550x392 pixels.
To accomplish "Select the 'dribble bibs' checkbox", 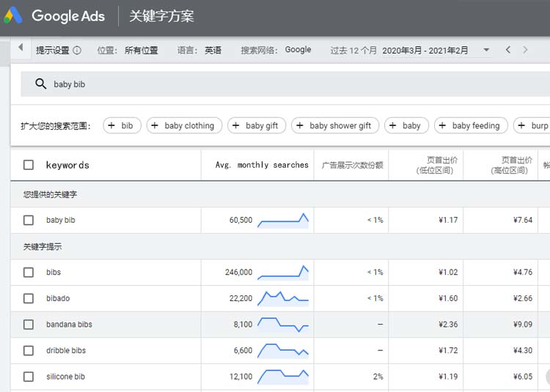I will click(29, 351).
